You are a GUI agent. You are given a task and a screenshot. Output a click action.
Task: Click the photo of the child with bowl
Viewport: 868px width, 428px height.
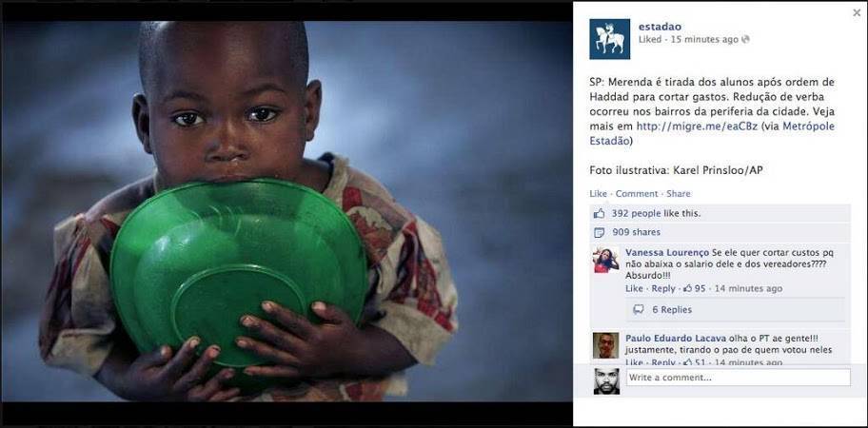(286, 211)
